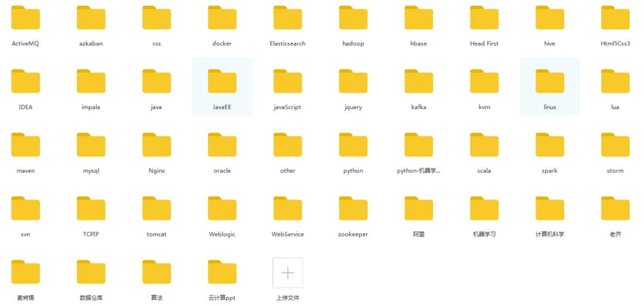Click the Html5Css3 folder icon
Image resolution: width=644 pixels, height=306 pixels.
point(615,18)
